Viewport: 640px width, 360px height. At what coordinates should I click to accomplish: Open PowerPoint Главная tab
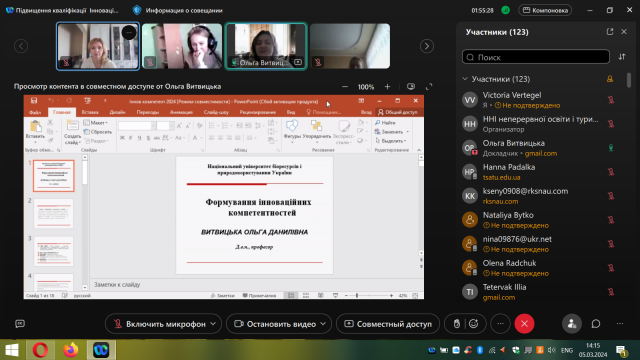[62, 112]
